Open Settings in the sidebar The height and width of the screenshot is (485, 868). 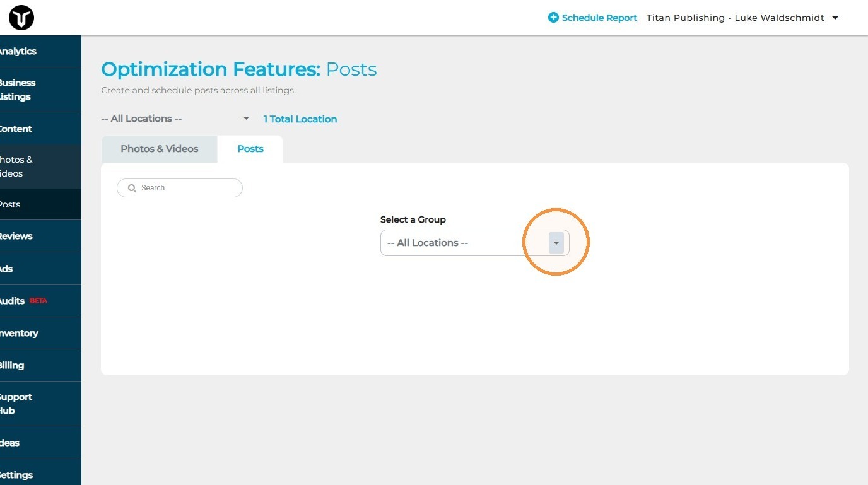click(40, 472)
